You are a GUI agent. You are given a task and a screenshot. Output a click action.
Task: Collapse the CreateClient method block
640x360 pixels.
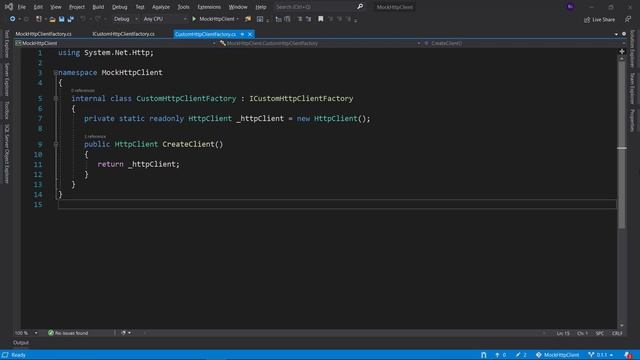tap(56, 144)
